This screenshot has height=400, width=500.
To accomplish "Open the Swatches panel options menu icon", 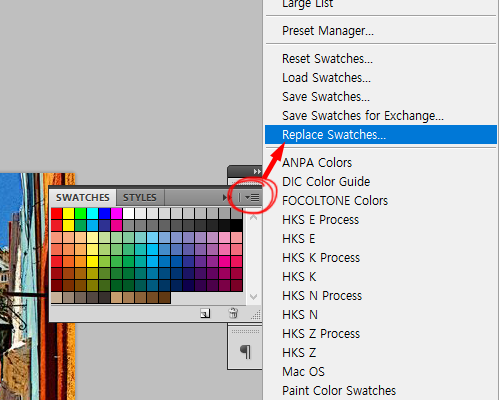I will tap(252, 198).
